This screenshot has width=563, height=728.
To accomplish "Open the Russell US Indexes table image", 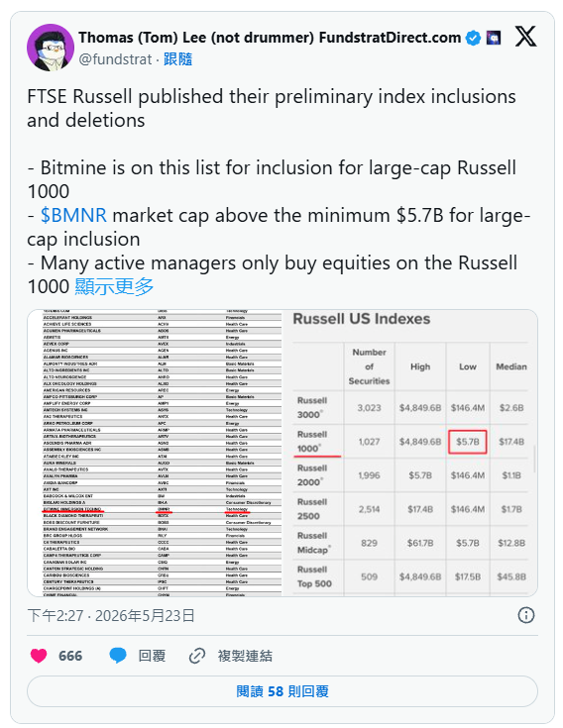I will tap(410, 454).
